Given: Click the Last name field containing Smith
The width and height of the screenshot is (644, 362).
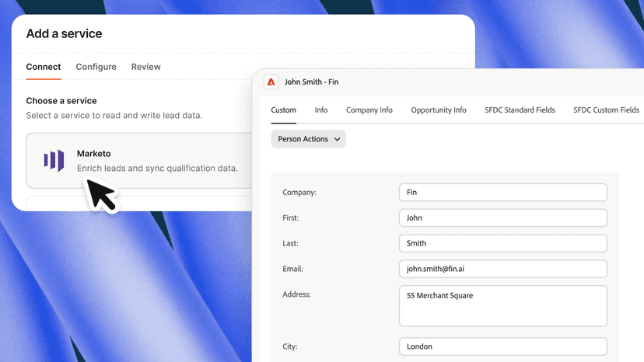Looking at the screenshot, I should [503, 243].
